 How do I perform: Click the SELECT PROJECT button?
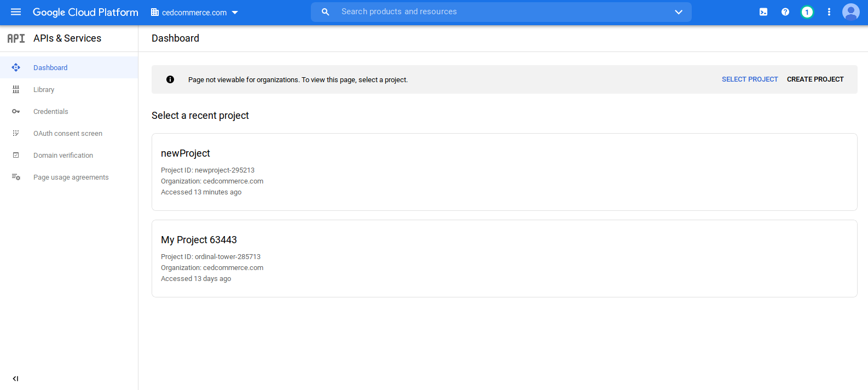(x=750, y=79)
